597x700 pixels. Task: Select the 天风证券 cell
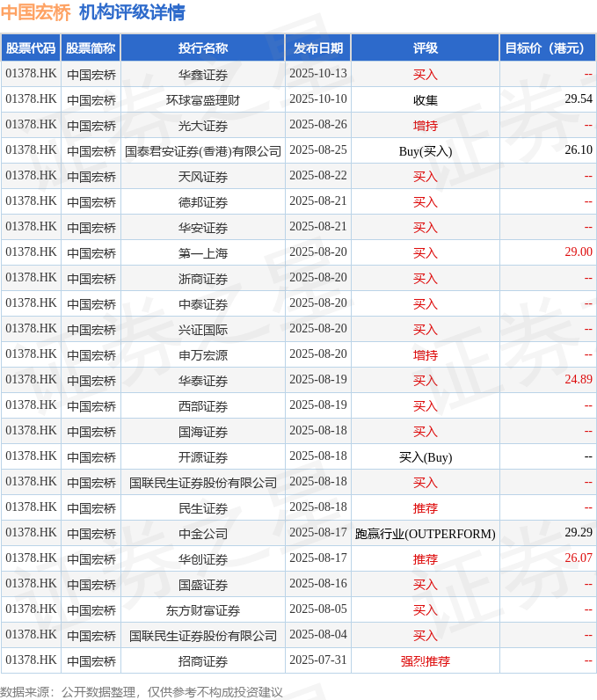(203, 177)
